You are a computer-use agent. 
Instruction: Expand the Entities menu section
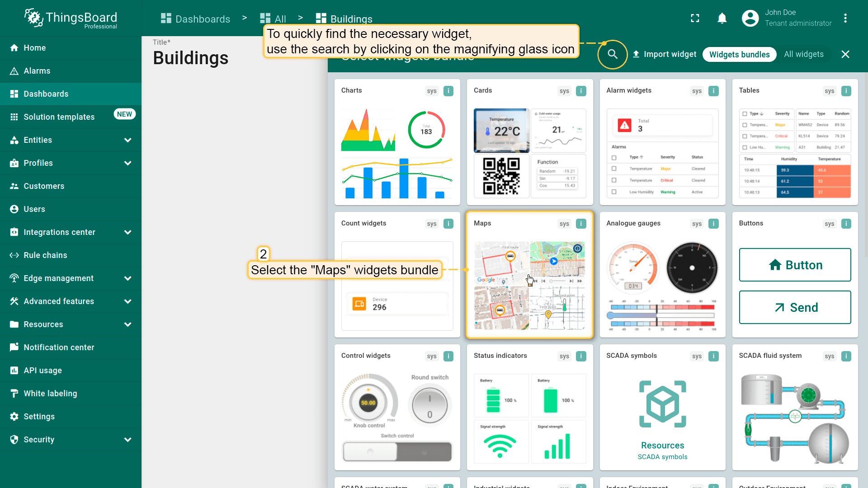[128, 140]
